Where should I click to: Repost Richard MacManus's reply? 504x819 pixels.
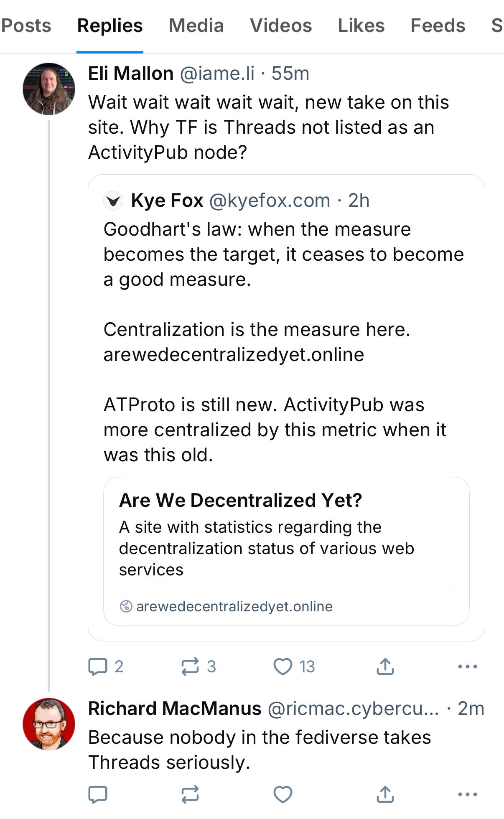[190, 794]
